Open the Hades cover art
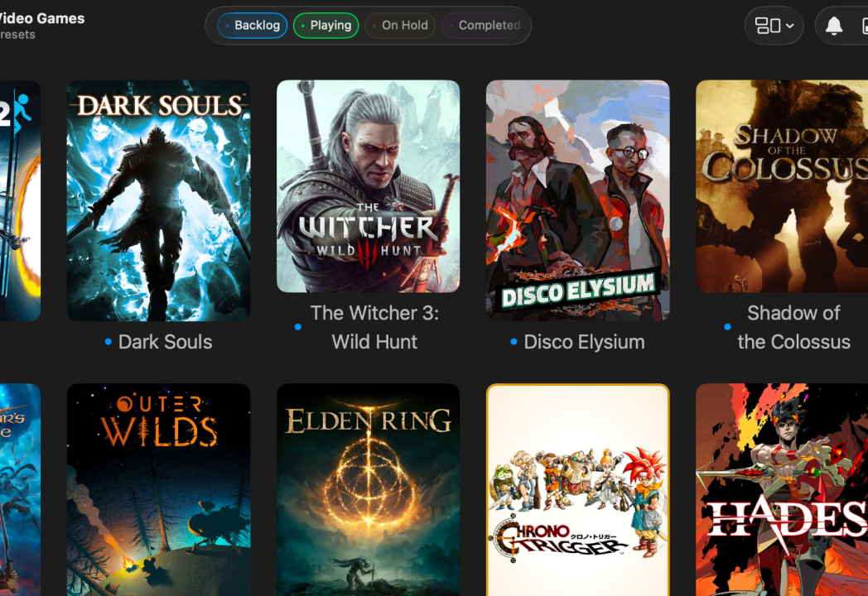 pos(782,490)
